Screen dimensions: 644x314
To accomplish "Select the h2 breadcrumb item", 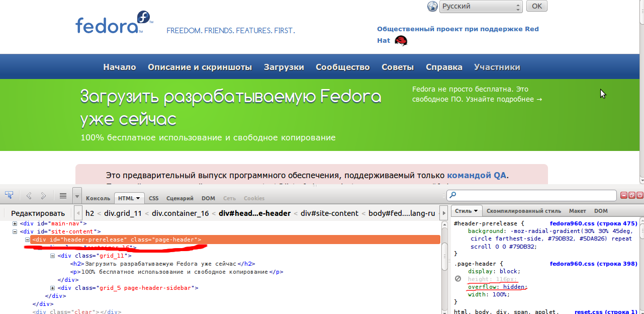I will click(x=90, y=213).
